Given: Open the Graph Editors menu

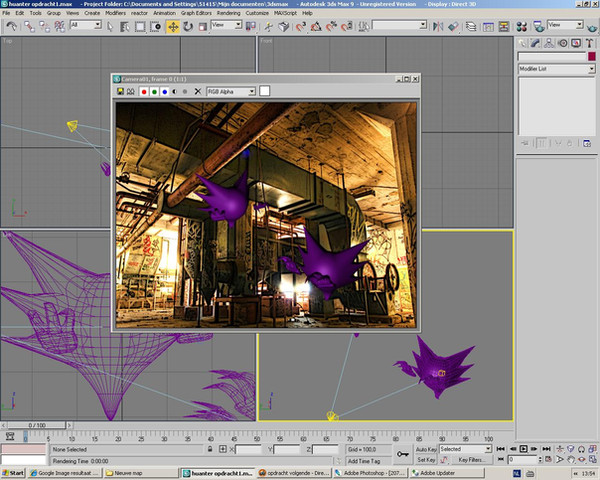Looking at the screenshot, I should click(196, 13).
